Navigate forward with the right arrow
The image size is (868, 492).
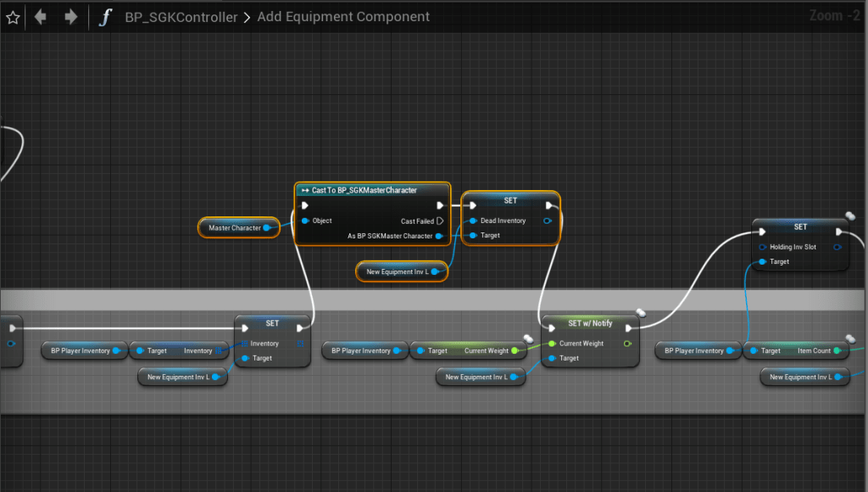(x=71, y=17)
